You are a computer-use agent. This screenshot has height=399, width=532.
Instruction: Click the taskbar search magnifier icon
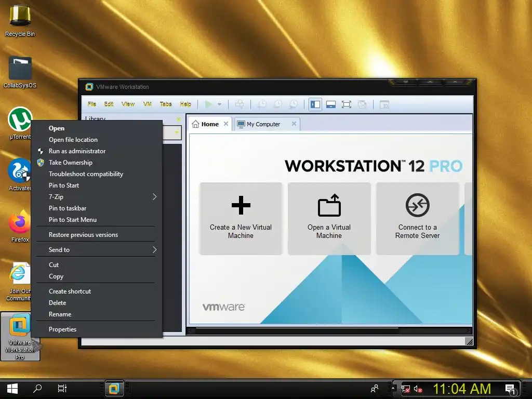click(x=37, y=389)
